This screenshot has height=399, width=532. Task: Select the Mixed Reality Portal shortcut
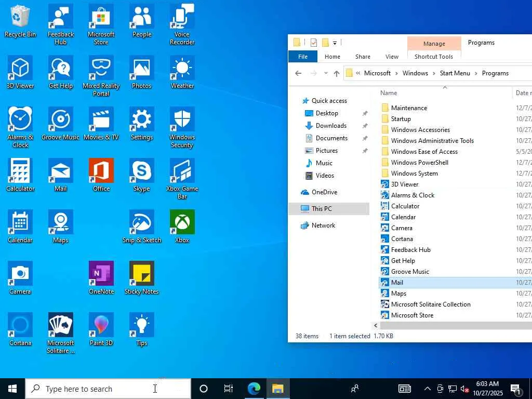[101, 76]
